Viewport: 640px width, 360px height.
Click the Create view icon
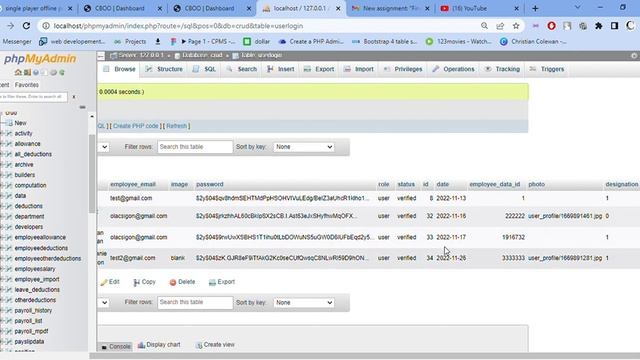[x=199, y=345]
